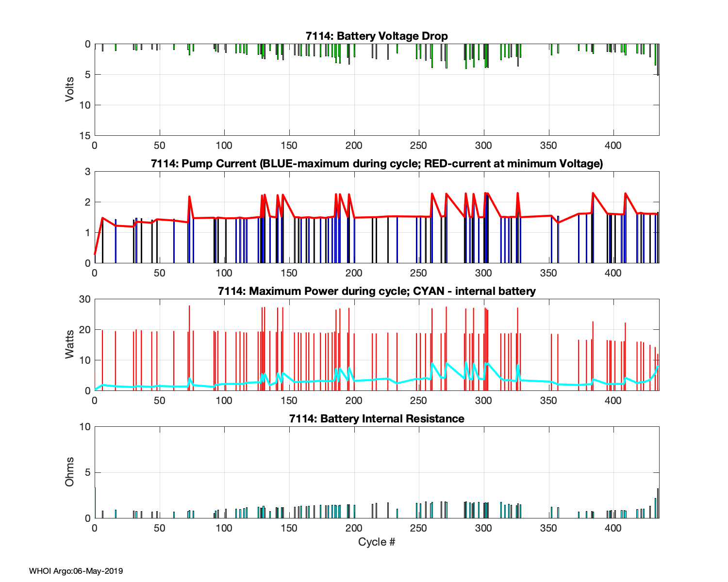Screen dimensions: 728x582
Task: Click the Battery Voltage Drop chart title
Action: (377, 36)
